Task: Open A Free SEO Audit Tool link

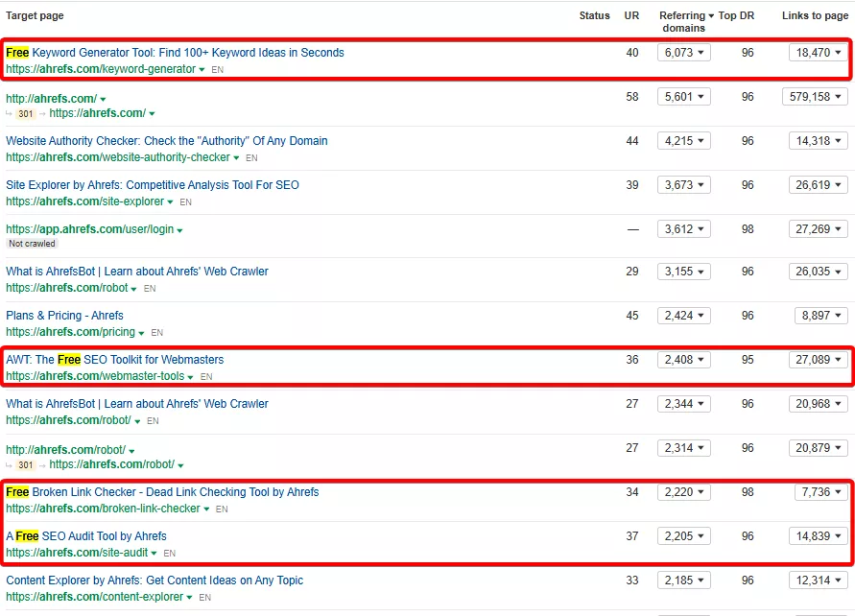Action: (86, 536)
